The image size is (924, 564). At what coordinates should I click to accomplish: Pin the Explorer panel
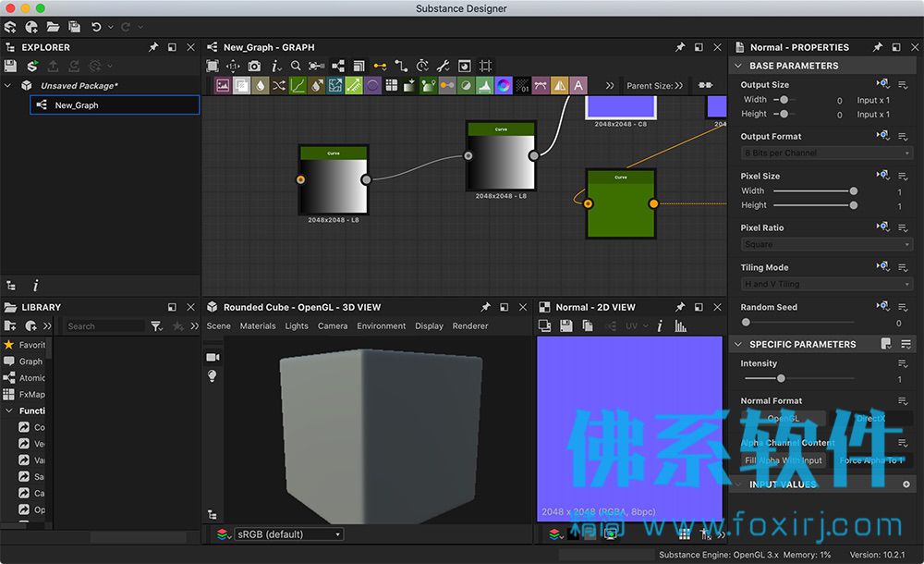pos(153,46)
